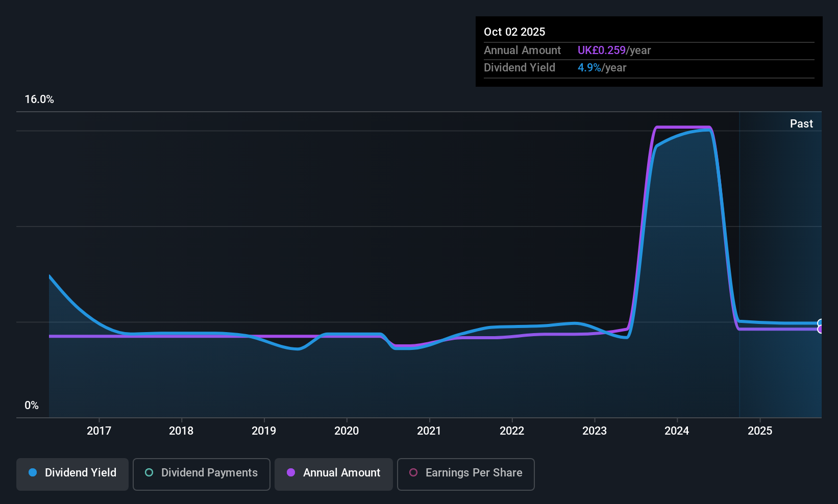Click the purple Annual Amount legend dot
The image size is (838, 504).
pos(291,473)
